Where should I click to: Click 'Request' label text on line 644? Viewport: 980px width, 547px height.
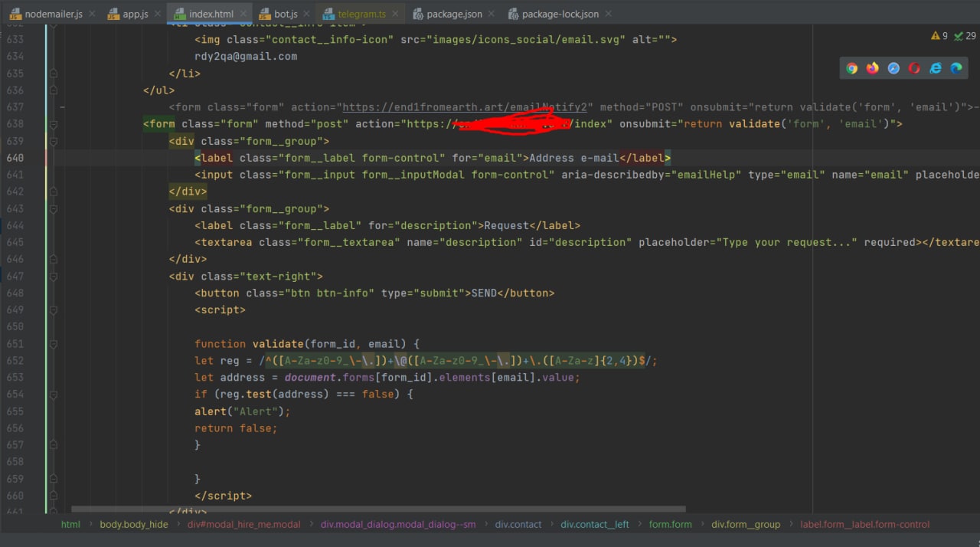(x=507, y=225)
